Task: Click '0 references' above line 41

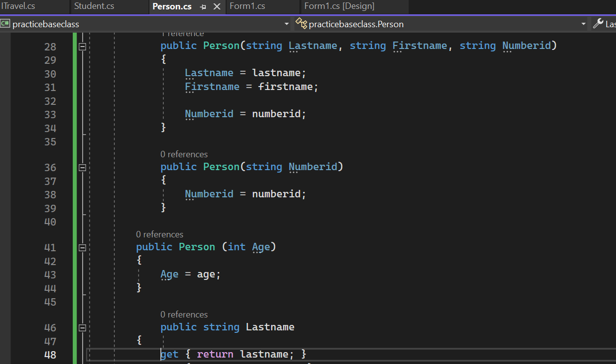Action: click(160, 234)
